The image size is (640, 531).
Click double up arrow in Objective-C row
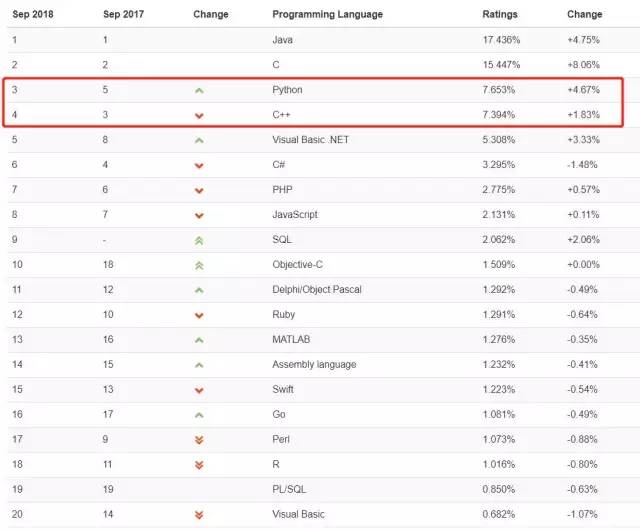click(x=199, y=265)
